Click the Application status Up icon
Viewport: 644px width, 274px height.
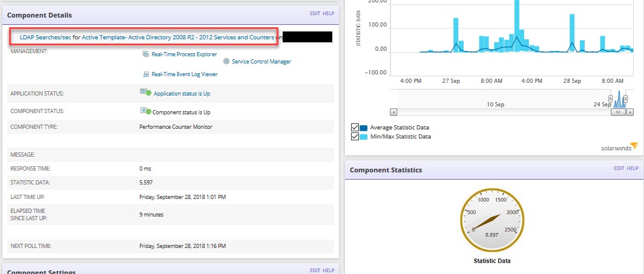point(146,93)
